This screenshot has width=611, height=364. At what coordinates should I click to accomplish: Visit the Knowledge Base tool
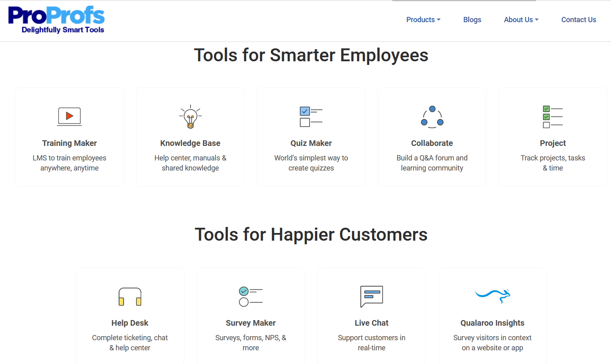coord(190,143)
